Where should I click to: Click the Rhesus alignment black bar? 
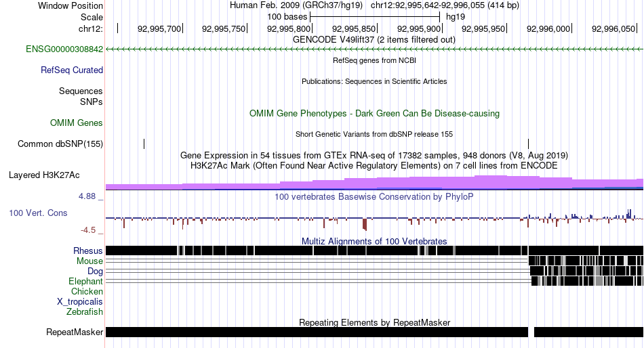[x=375, y=251]
